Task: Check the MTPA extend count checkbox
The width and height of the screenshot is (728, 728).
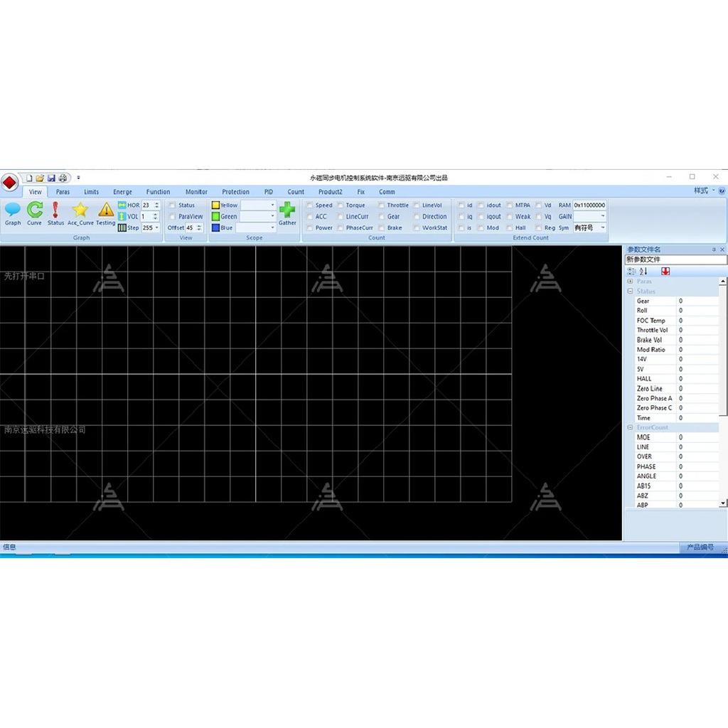Action: (x=510, y=205)
